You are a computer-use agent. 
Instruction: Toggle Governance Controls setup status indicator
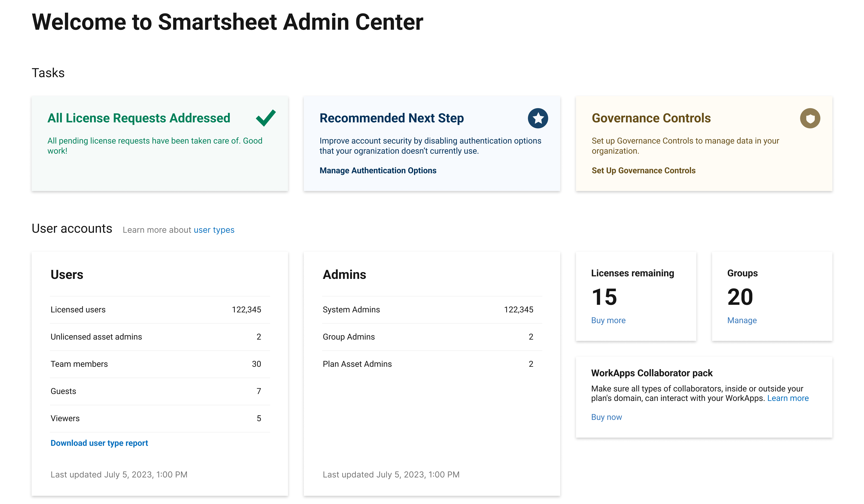coord(811,118)
